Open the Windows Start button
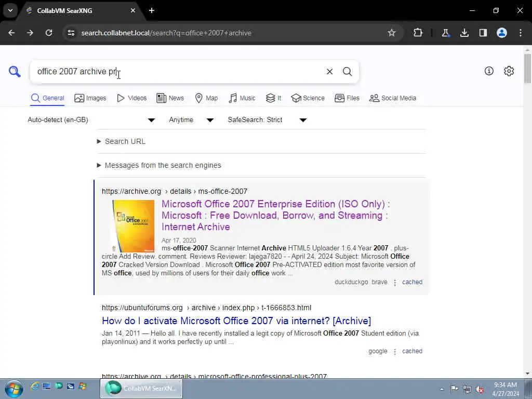This screenshot has width=532, height=399. (14, 388)
